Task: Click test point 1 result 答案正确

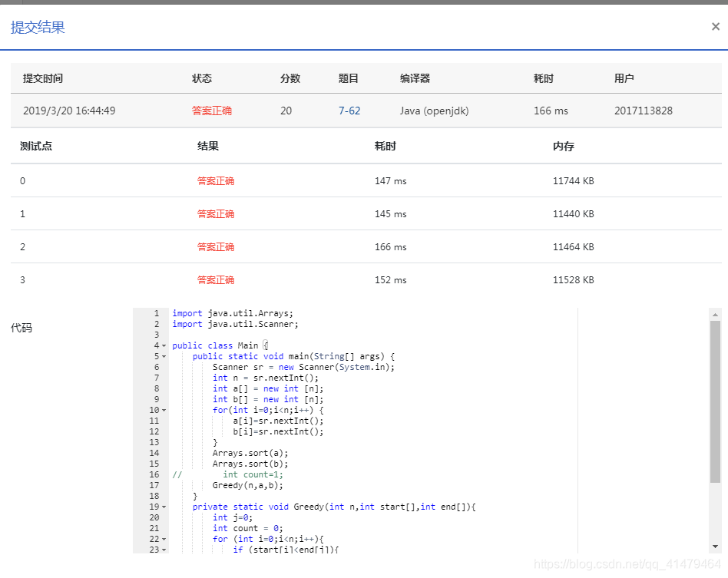Action: (216, 214)
